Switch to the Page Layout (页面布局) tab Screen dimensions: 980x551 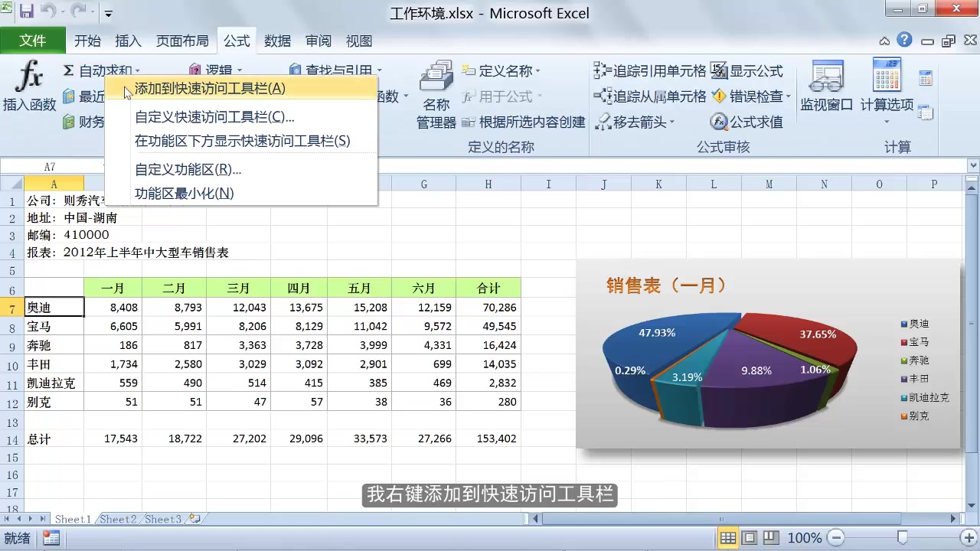(182, 41)
